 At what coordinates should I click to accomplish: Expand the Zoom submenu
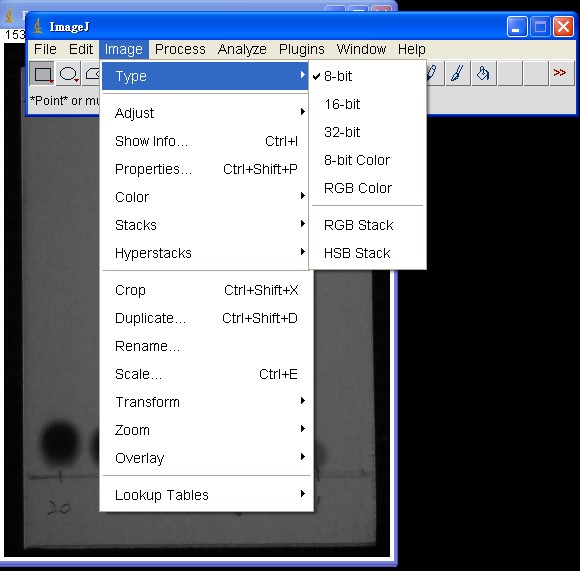tap(206, 430)
